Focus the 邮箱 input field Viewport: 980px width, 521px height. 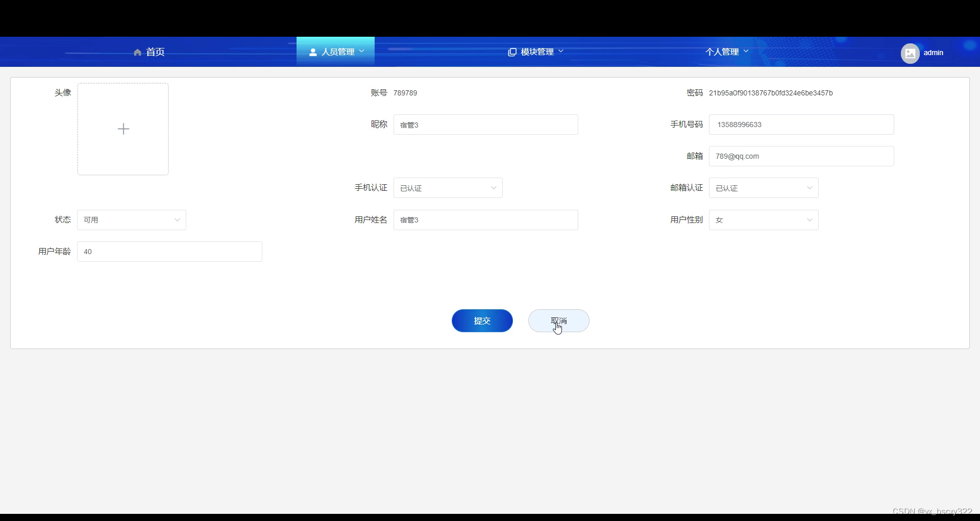click(x=801, y=156)
